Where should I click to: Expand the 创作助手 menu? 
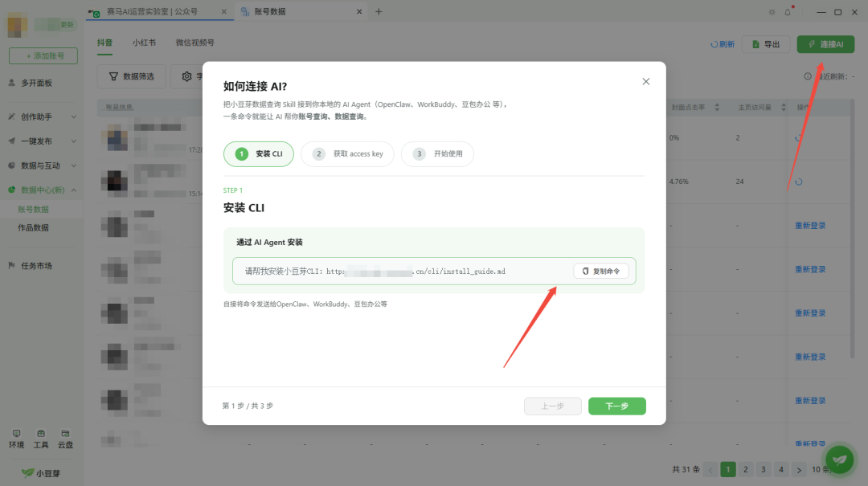coord(42,116)
